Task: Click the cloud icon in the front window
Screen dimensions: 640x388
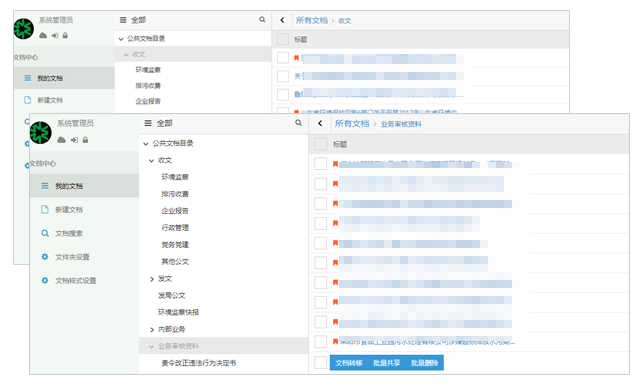Action: (61, 140)
